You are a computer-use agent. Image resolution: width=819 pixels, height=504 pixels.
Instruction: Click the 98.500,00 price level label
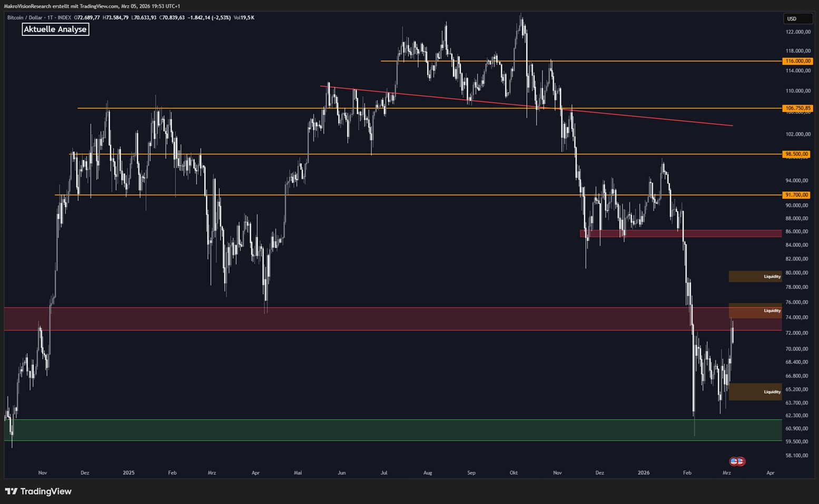[x=797, y=154]
